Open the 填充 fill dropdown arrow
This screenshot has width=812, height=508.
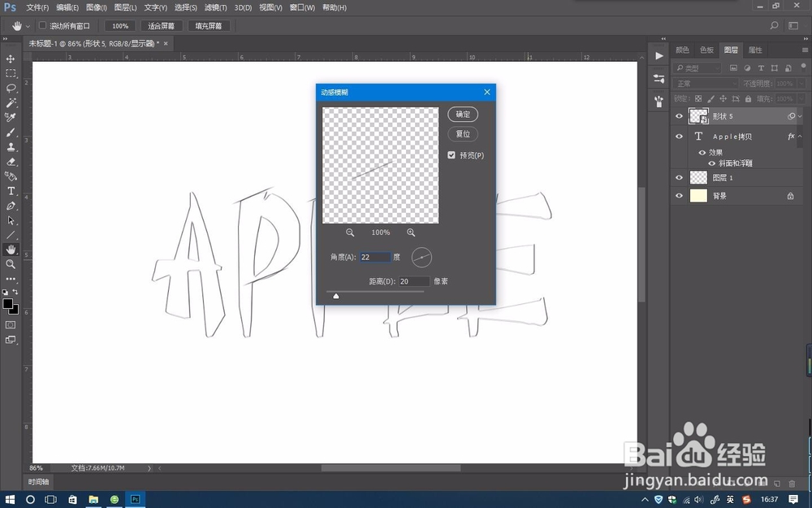(x=801, y=98)
